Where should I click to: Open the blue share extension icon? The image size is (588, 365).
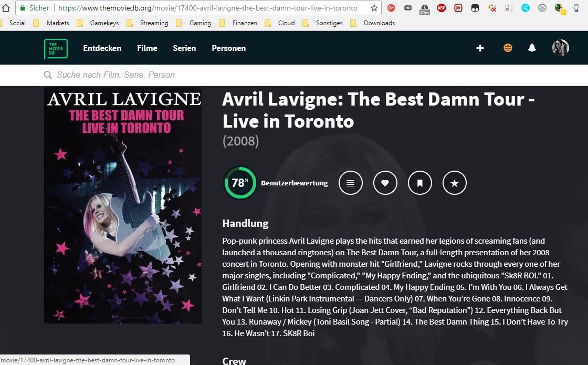click(x=526, y=8)
